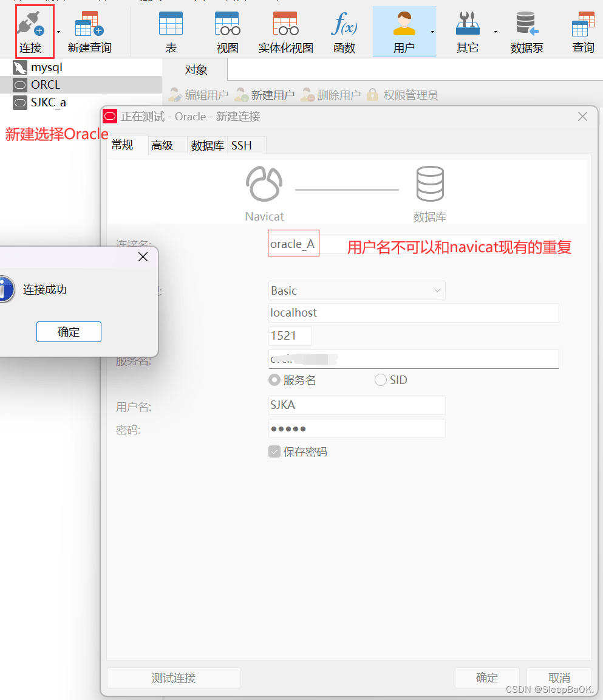Expand the User dropdown arrow
603x700 pixels.
point(432,32)
